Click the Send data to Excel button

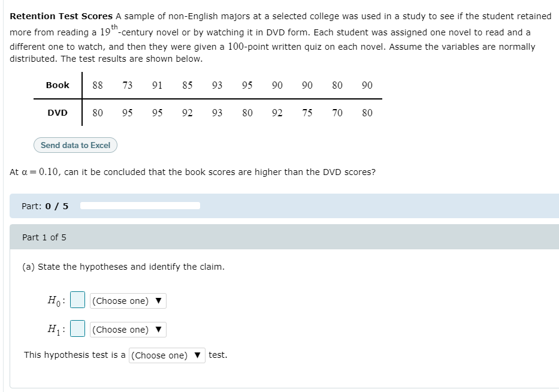[75, 145]
